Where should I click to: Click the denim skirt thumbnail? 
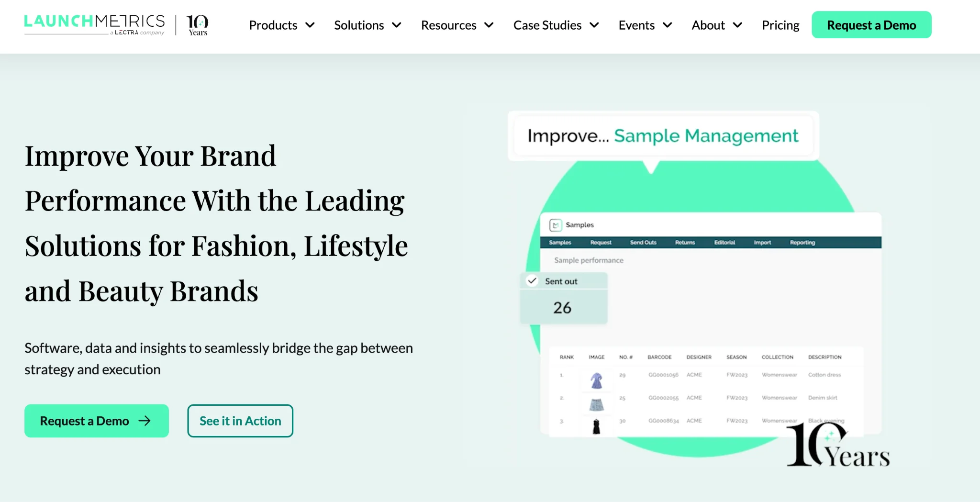[596, 405]
